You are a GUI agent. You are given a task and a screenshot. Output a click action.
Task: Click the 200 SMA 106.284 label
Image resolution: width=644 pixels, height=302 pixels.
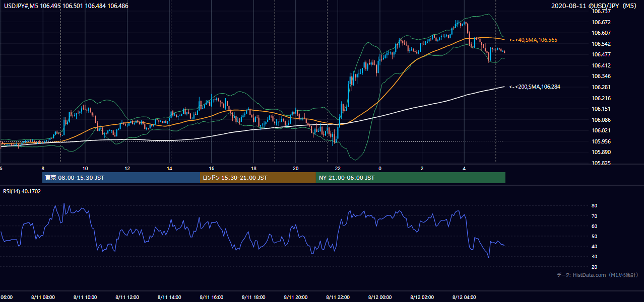pyautogui.click(x=535, y=87)
